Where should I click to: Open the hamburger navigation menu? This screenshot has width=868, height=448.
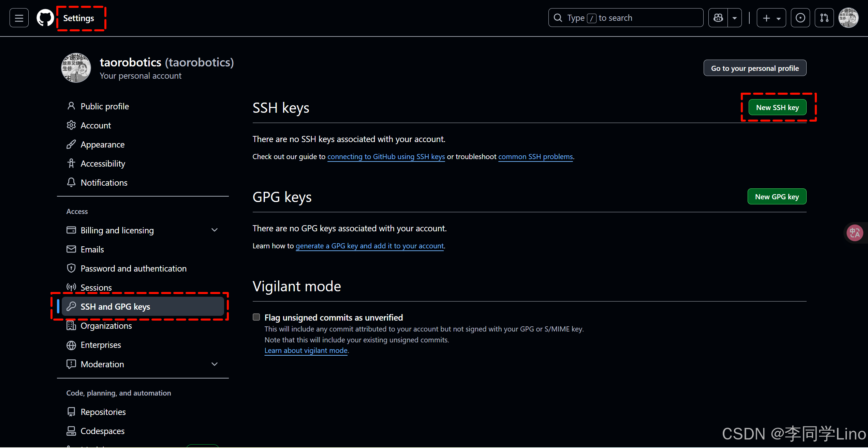(x=19, y=18)
